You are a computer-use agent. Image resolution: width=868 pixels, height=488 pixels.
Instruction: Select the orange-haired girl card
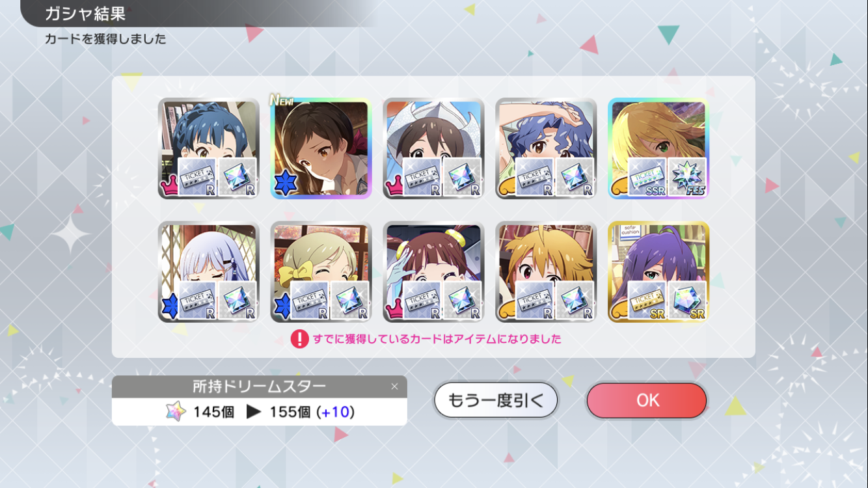(546, 272)
